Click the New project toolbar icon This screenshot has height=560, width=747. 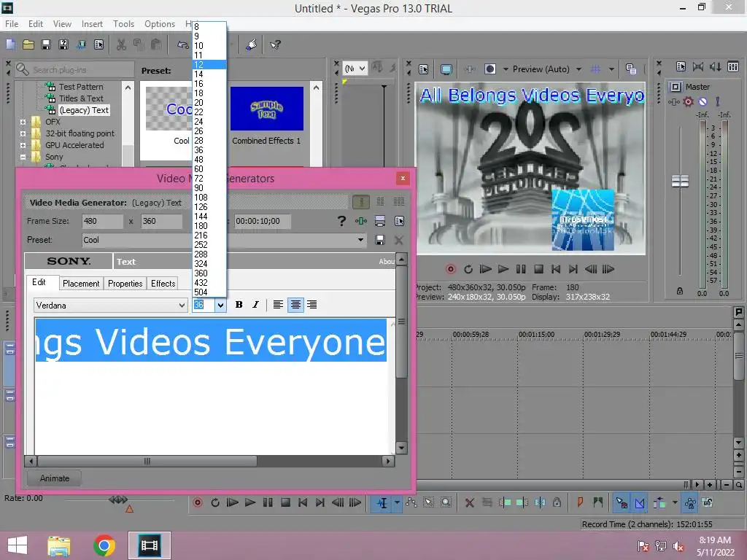tap(10, 44)
